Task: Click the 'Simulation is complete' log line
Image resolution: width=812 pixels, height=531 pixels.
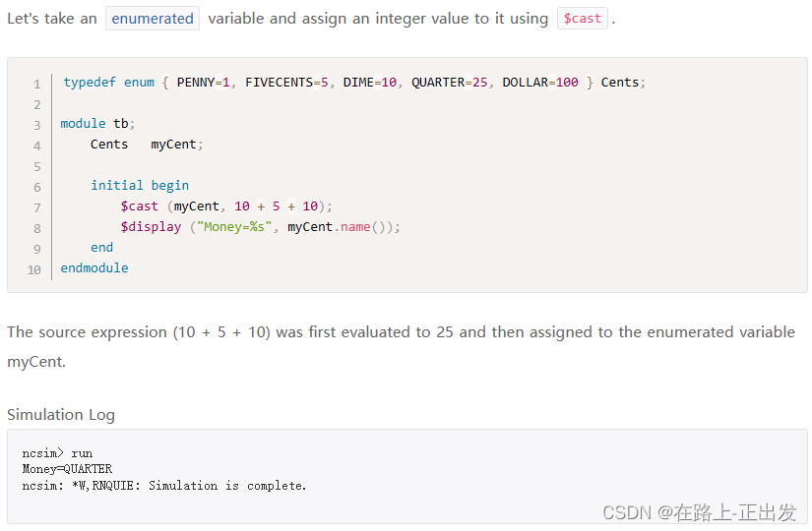Action: [x=226, y=486]
